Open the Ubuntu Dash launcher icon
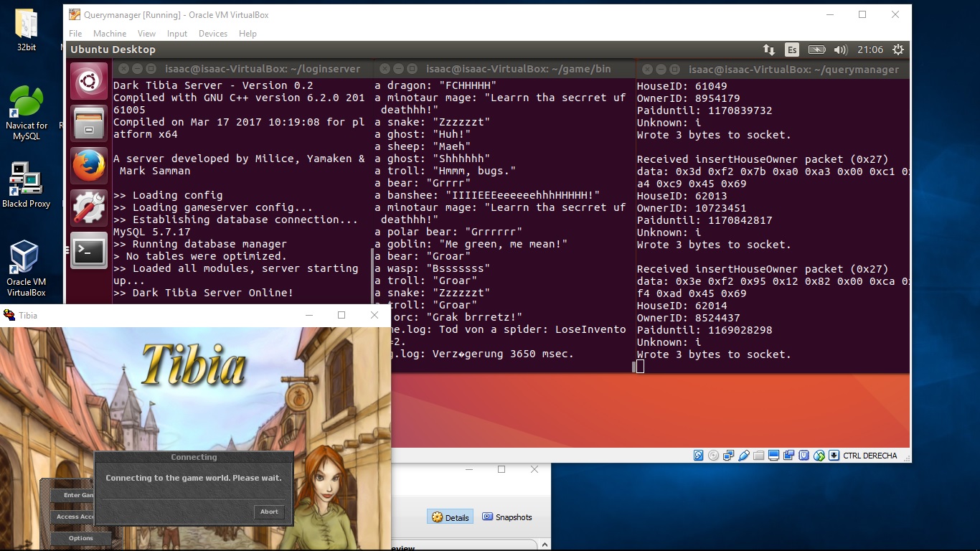980x551 pixels. [90, 81]
